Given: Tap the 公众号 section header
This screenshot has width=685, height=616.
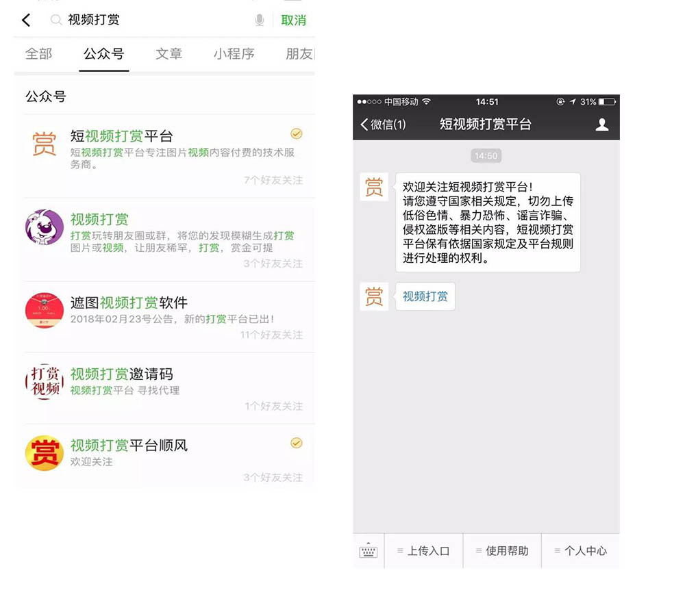Looking at the screenshot, I should pos(45,96).
